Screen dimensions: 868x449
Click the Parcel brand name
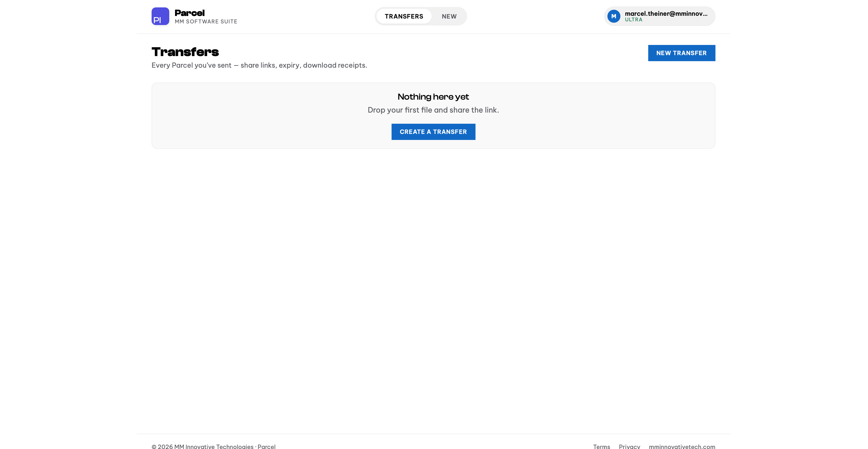[x=190, y=13]
